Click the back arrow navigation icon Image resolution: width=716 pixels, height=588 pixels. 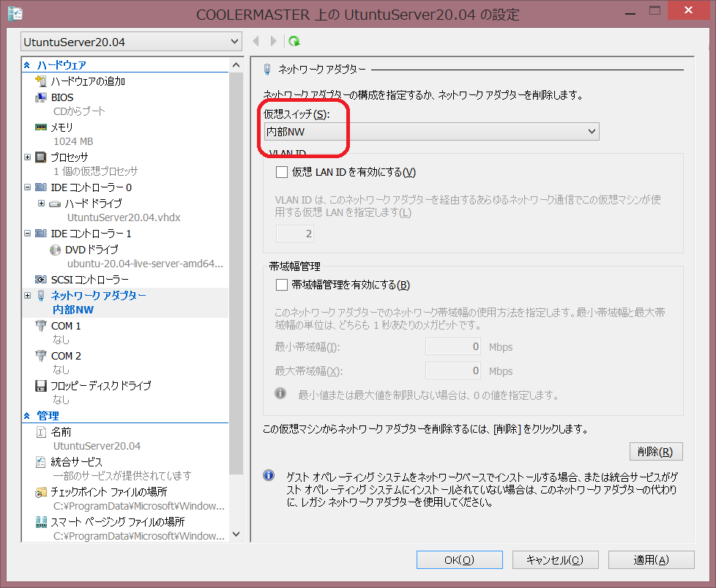(256, 42)
